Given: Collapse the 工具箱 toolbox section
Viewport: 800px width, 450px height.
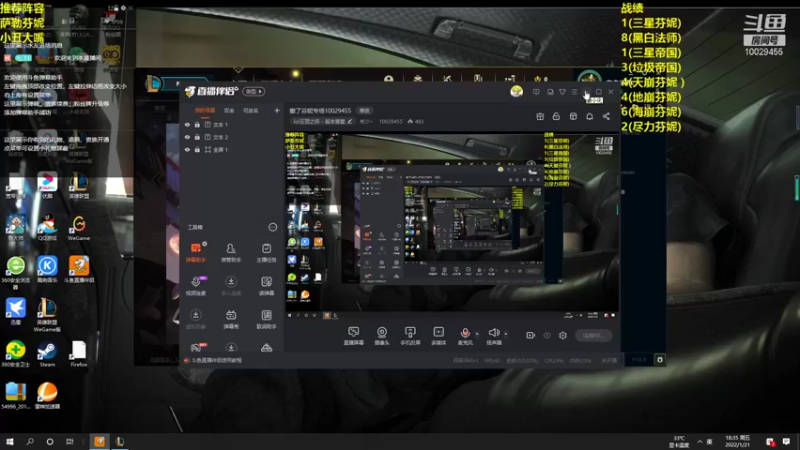Looking at the screenshot, I should (272, 227).
